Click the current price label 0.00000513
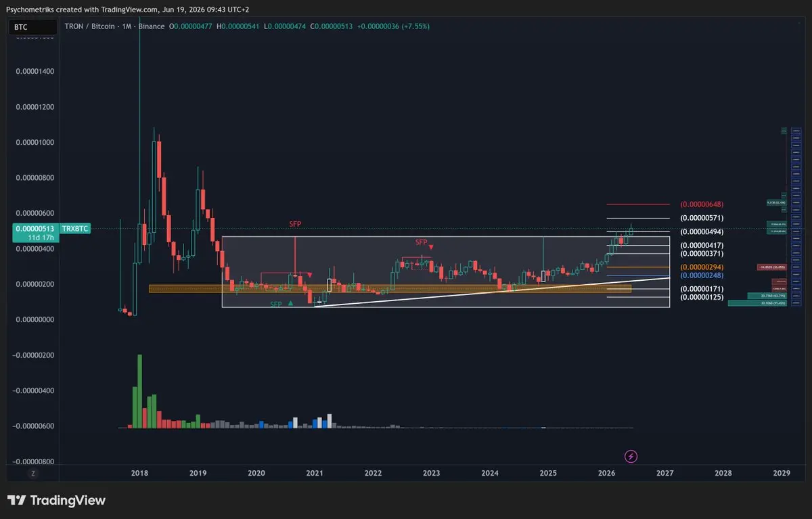 coord(36,229)
